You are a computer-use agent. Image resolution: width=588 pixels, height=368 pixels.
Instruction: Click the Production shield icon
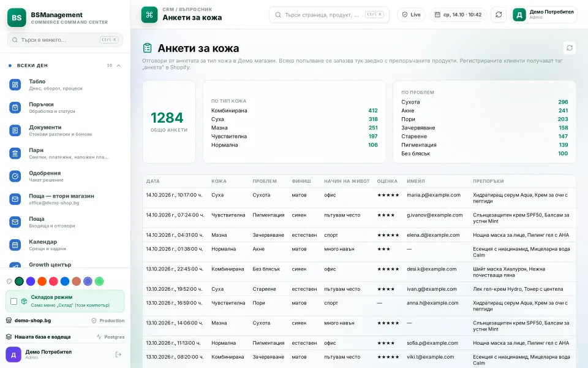(x=94, y=321)
